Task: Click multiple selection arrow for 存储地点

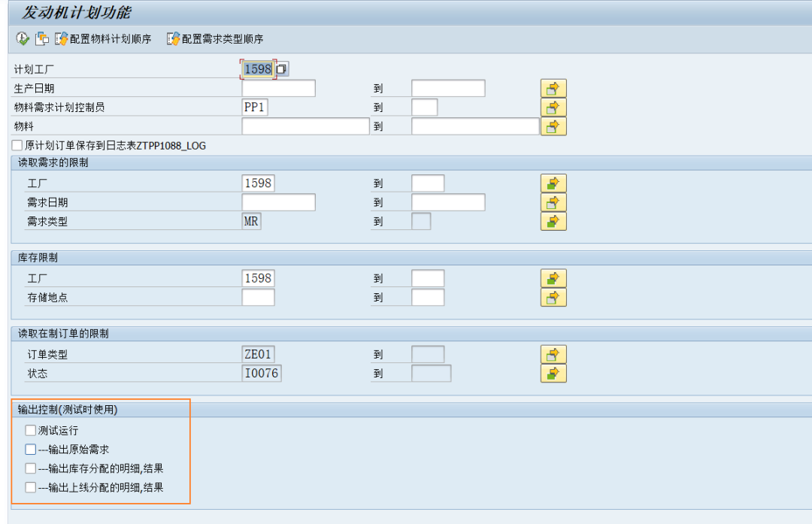Action: [553, 298]
